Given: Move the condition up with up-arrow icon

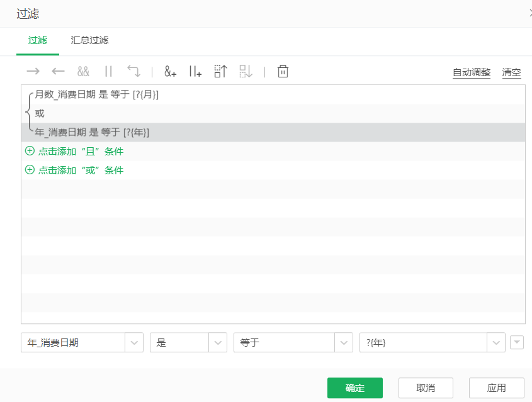Looking at the screenshot, I should pyautogui.click(x=220, y=71).
